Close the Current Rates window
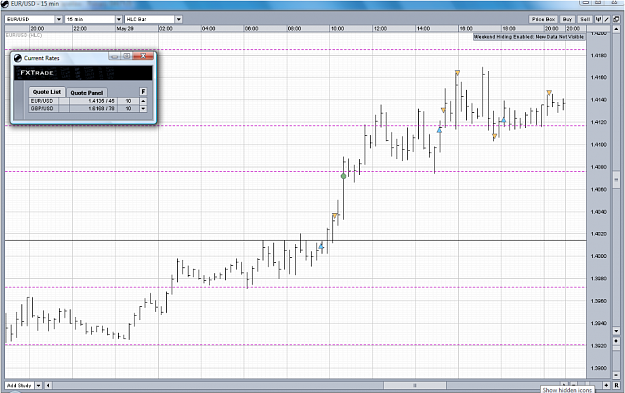Image resolution: width=625 pixels, height=393 pixels. tap(143, 56)
